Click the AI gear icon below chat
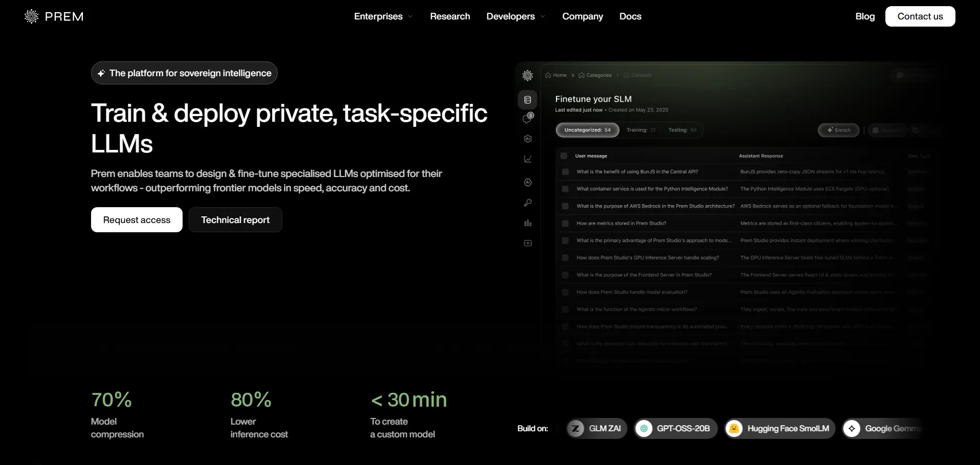This screenshot has height=465, width=980. click(528, 139)
